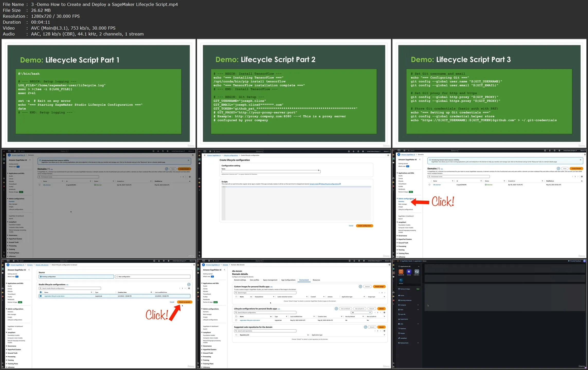The width and height of the screenshot is (588, 370).
Task: Switch to Domain settings tab
Action: [240, 280]
